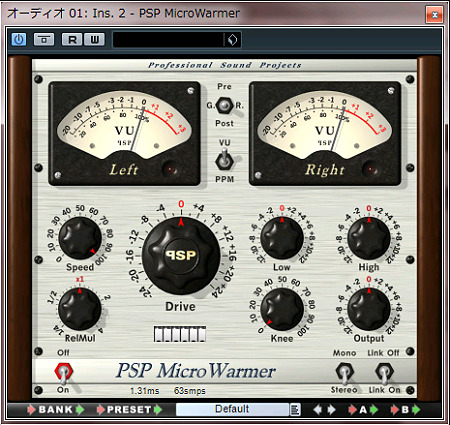Enable automation Read (R) button
The image size is (450, 425).
point(72,40)
